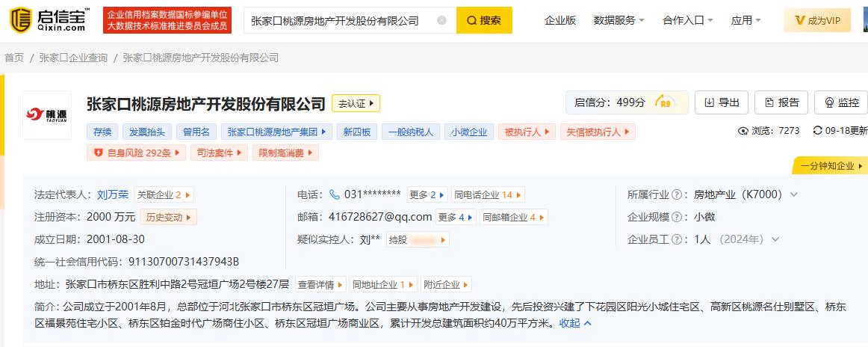Click the 09-18 update refresh icon

pyautogui.click(x=817, y=131)
